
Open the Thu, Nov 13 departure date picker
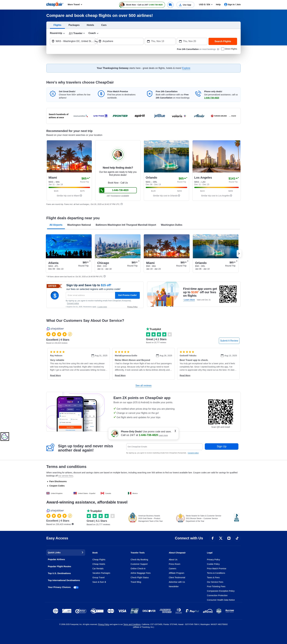[160, 41]
